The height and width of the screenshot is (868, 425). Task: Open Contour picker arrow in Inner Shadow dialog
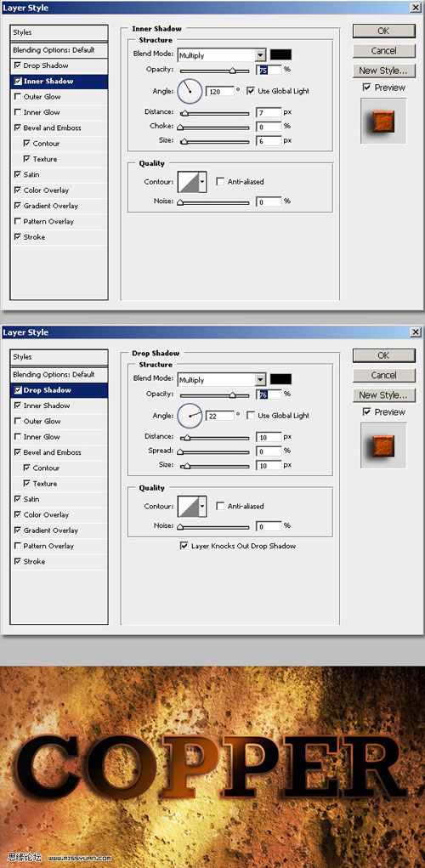[x=202, y=182]
